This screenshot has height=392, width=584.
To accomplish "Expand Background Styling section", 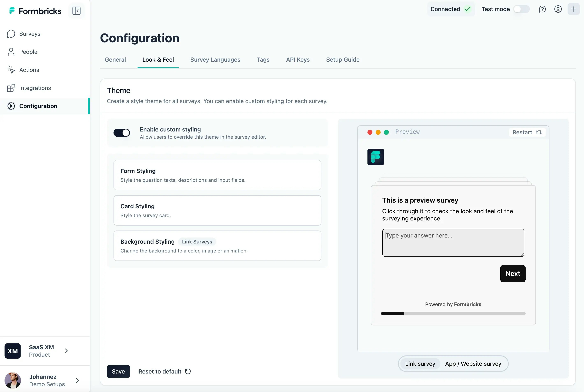I will tap(217, 246).
